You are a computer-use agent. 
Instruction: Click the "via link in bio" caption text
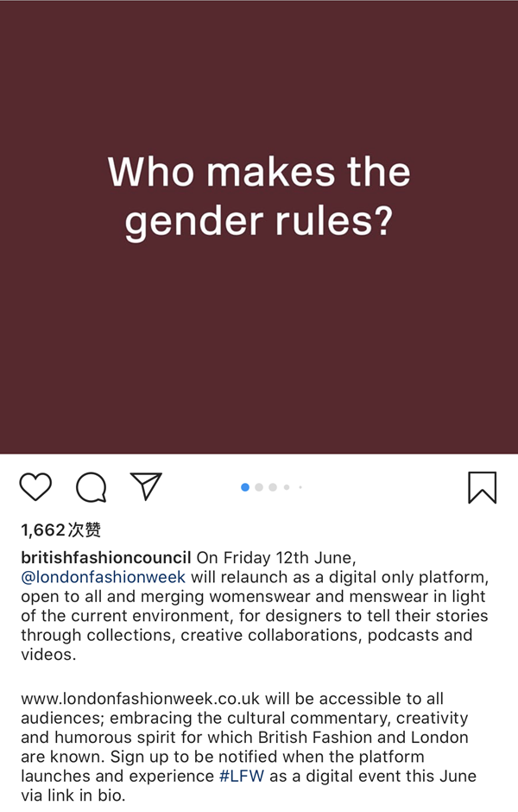tap(73, 795)
